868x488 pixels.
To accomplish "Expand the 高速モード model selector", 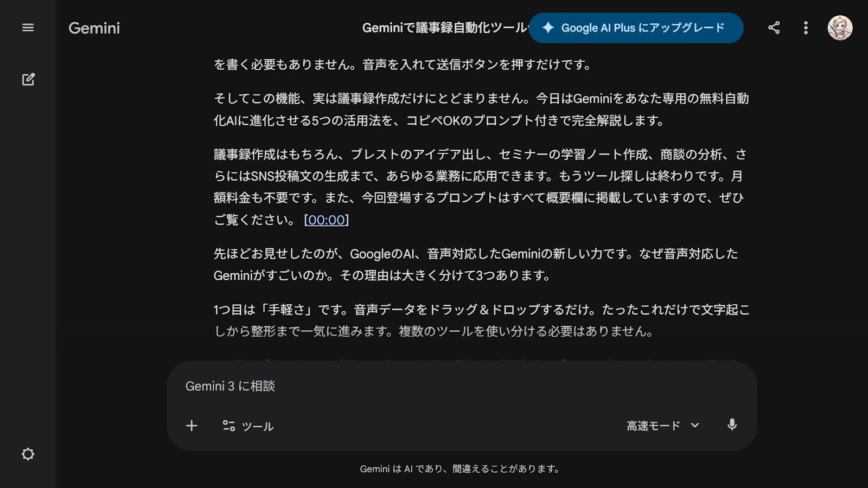I will click(x=654, y=426).
